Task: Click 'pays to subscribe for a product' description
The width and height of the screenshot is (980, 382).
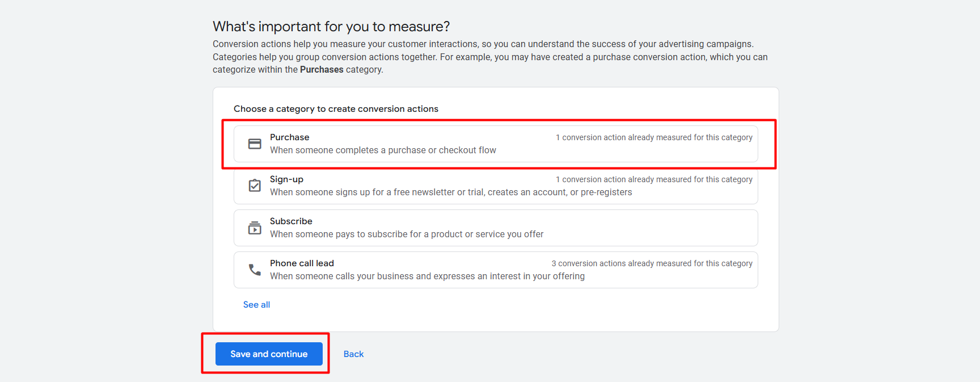Action: [x=407, y=234]
